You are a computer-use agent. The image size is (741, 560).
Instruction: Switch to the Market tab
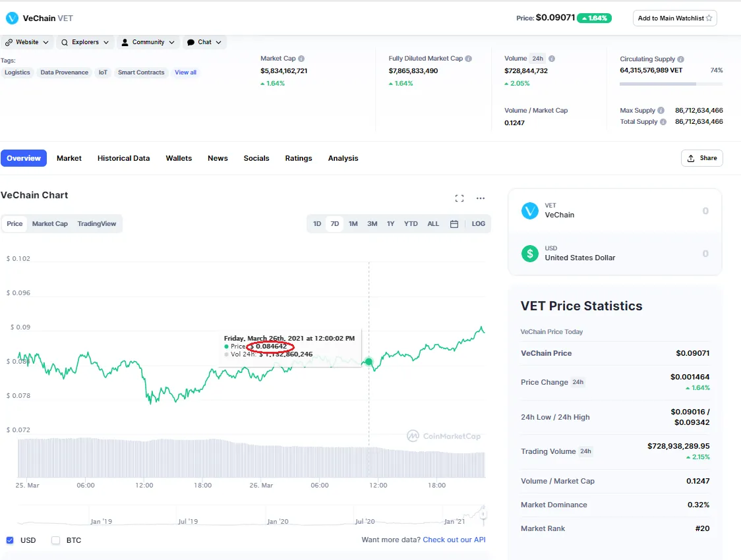[69, 158]
